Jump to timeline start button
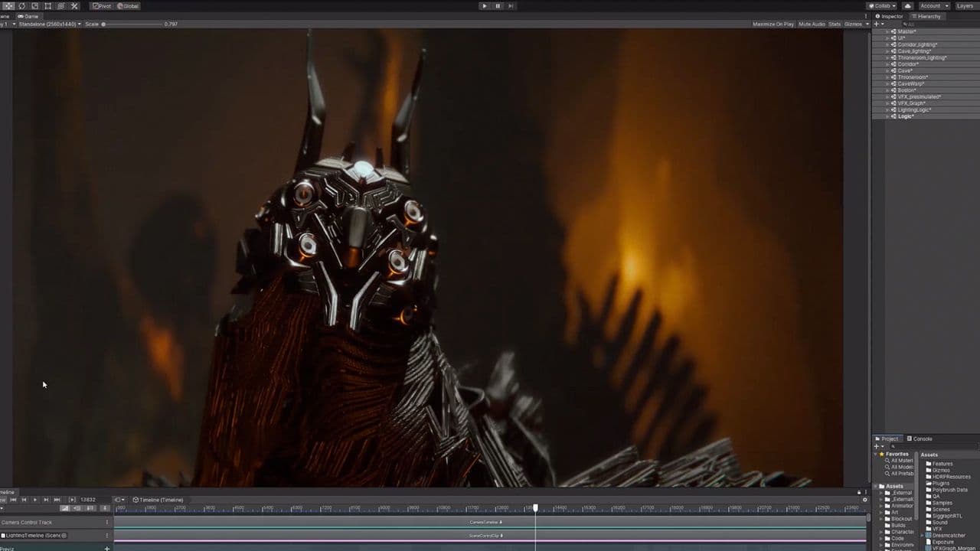The height and width of the screenshot is (551, 980). (x=13, y=500)
